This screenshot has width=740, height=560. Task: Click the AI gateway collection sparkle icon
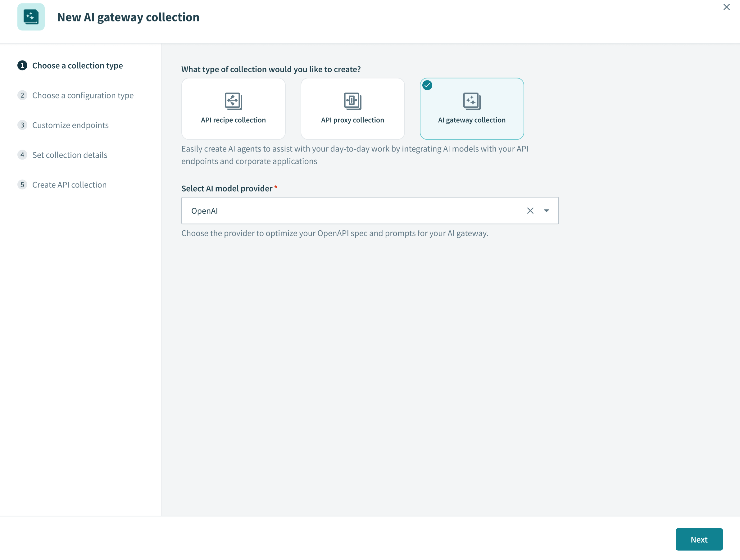tap(471, 101)
